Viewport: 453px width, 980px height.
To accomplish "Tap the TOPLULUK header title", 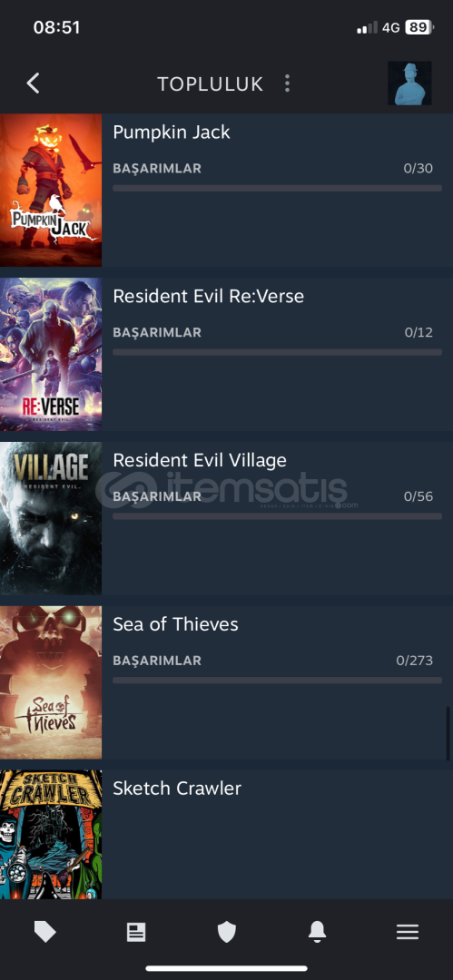I will click(211, 83).
